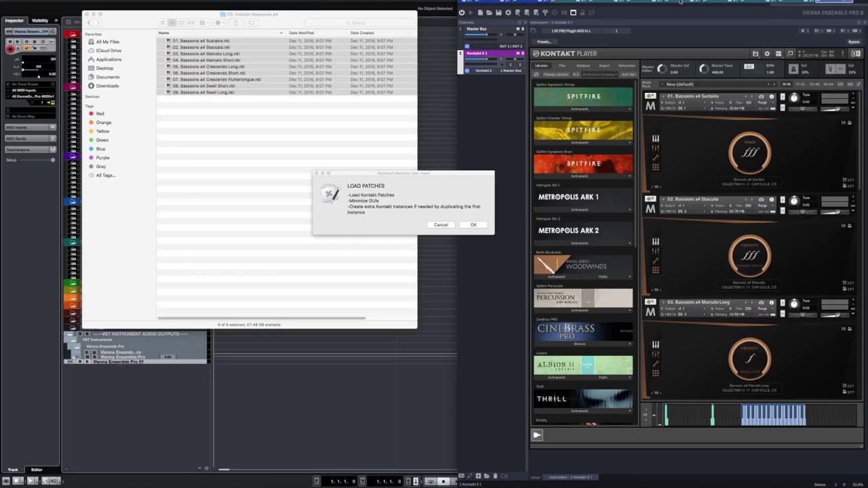Toggle A-Z library sorting
This screenshot has height=488, width=868.
[576, 74]
